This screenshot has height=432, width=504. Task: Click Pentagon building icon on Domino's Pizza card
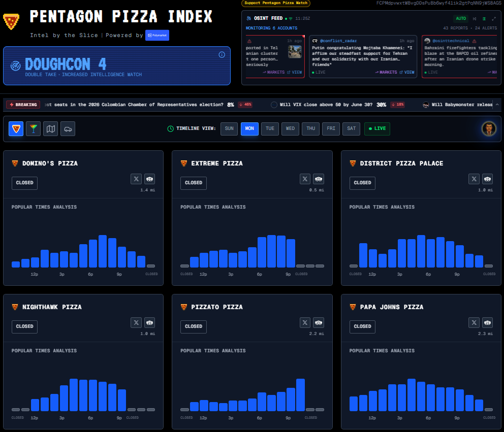pos(149,179)
